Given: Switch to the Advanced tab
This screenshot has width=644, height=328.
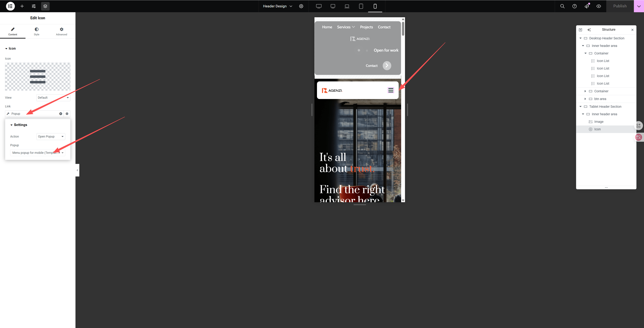Looking at the screenshot, I should pyautogui.click(x=62, y=31).
